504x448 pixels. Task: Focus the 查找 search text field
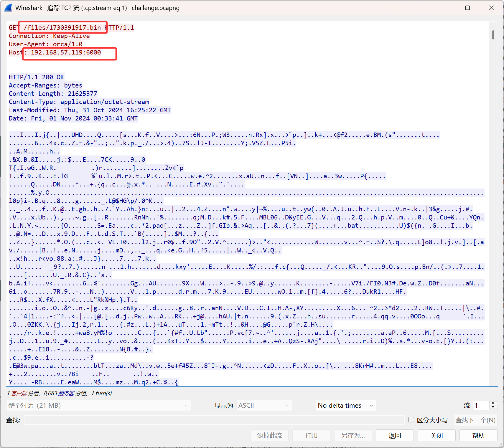pos(214,420)
